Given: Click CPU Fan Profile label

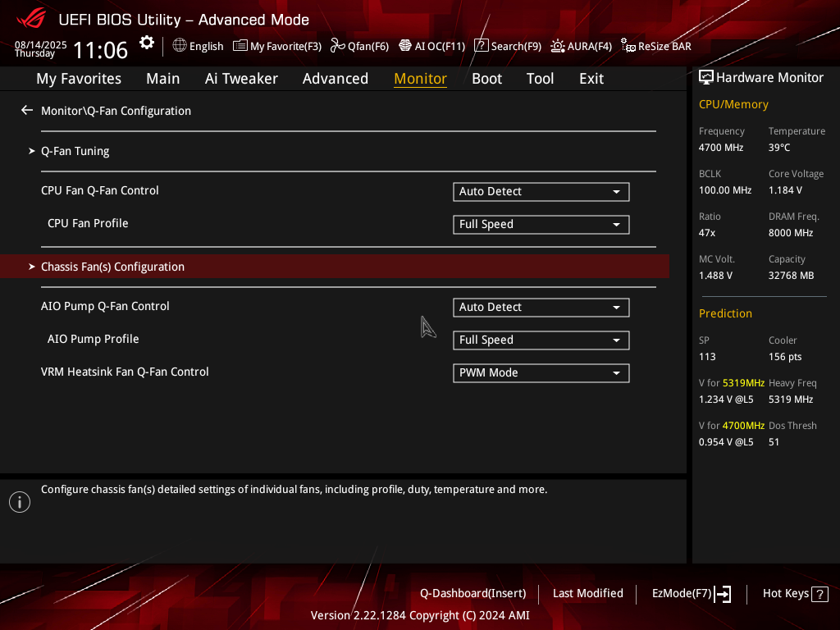Looking at the screenshot, I should tap(88, 223).
